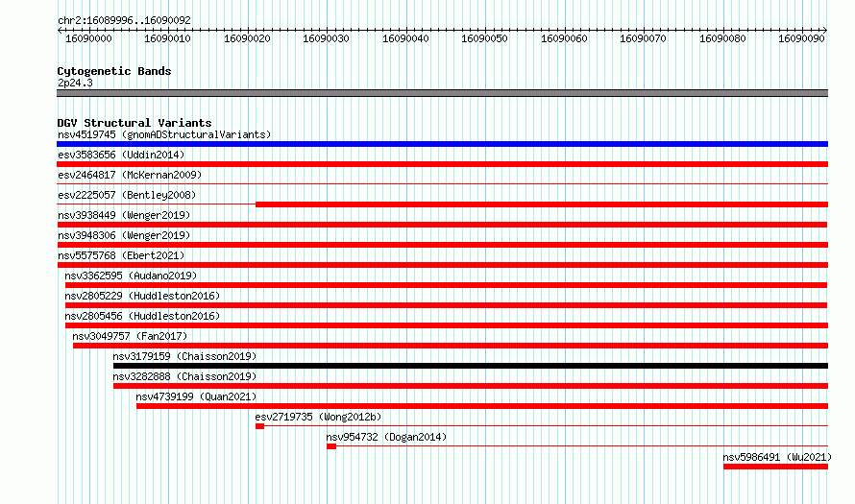Click the 16090050 ruler position label
Viewport: 855px width, 504px height.
click(485, 38)
